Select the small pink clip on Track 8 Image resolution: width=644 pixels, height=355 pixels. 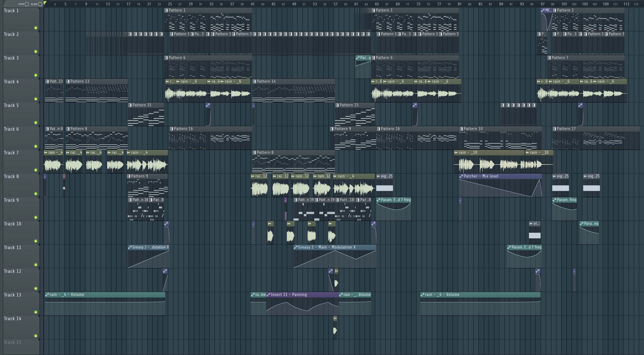coord(64,186)
